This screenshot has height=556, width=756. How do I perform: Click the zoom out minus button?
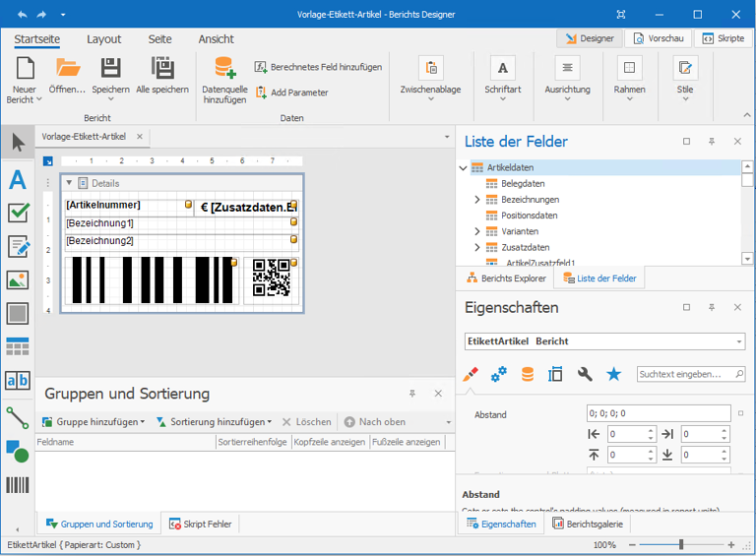tap(632, 544)
